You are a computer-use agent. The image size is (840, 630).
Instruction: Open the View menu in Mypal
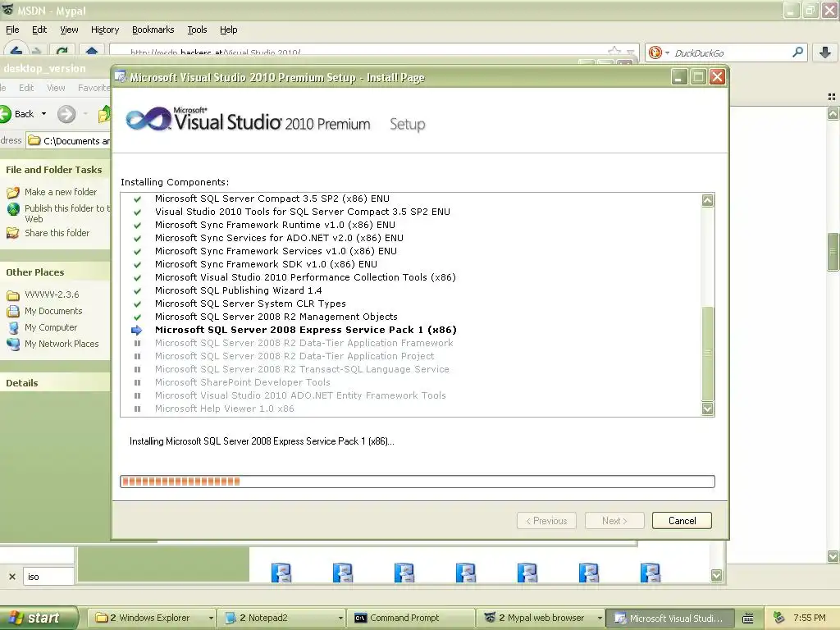point(69,30)
